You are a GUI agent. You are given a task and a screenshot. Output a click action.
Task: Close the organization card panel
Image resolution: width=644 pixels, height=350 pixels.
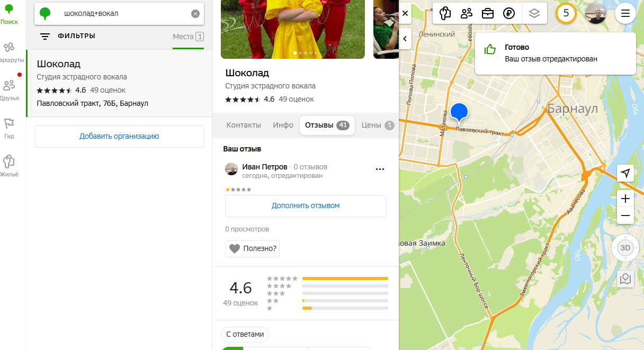coord(405,14)
